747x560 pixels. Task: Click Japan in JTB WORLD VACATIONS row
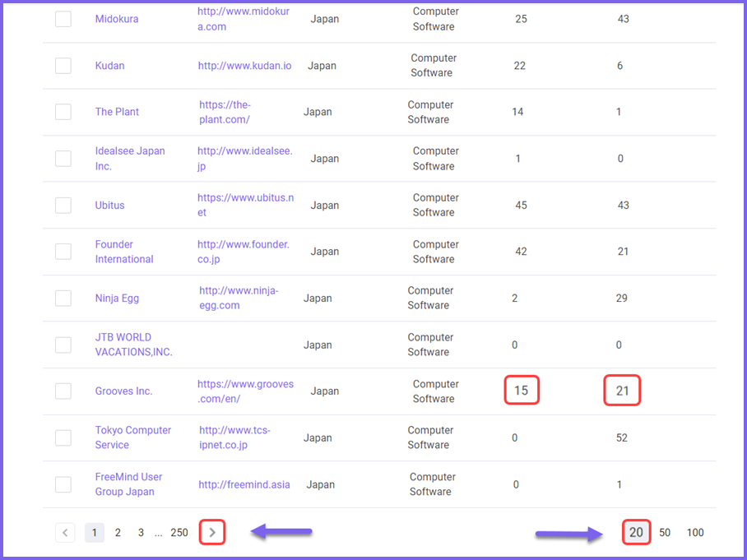click(x=318, y=345)
